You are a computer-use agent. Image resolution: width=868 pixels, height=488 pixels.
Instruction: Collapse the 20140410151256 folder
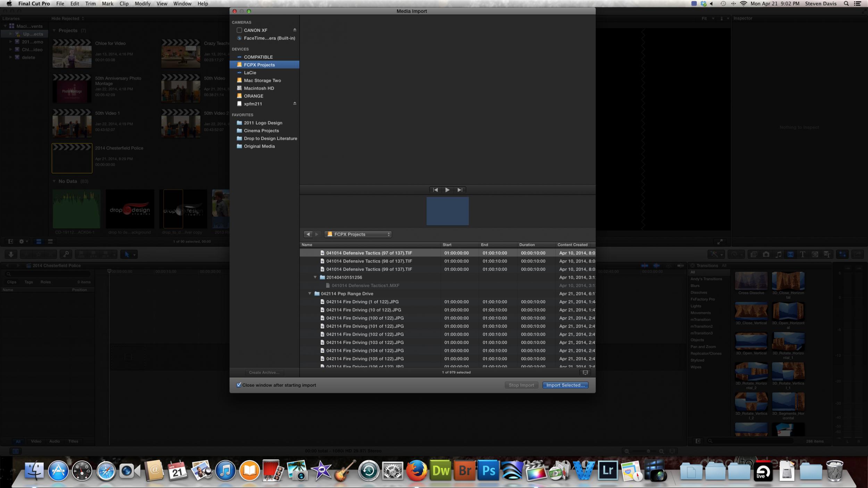click(315, 277)
